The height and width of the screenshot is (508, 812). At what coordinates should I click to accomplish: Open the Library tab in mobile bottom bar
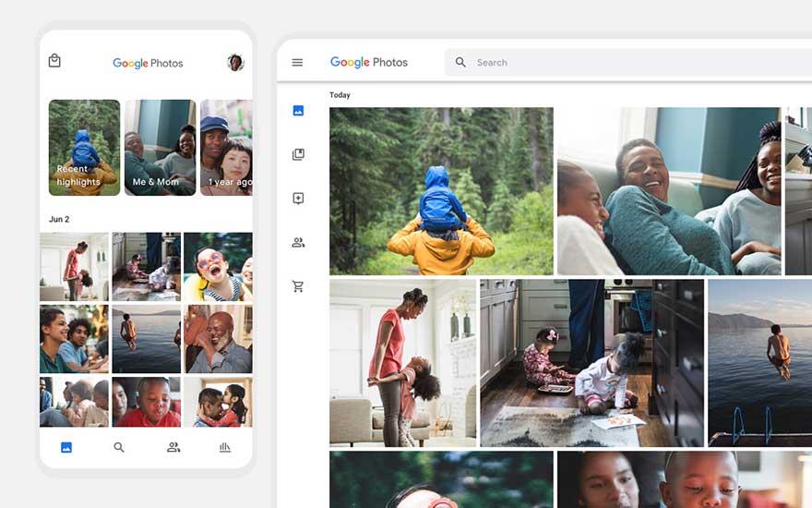coord(225,447)
